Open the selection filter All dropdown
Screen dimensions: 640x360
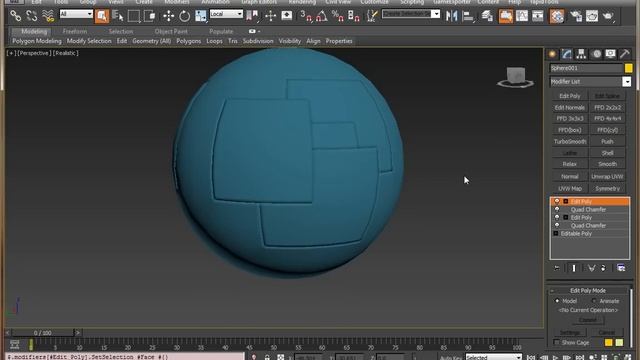tap(76, 14)
